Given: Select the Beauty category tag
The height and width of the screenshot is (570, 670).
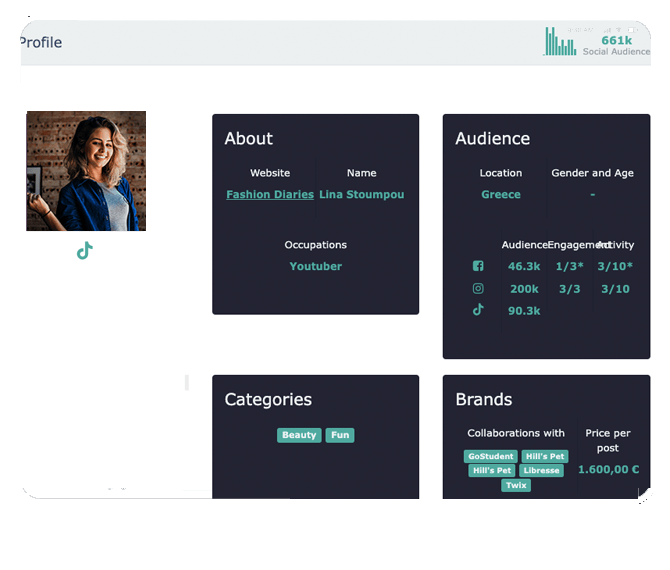Looking at the screenshot, I should (x=299, y=435).
